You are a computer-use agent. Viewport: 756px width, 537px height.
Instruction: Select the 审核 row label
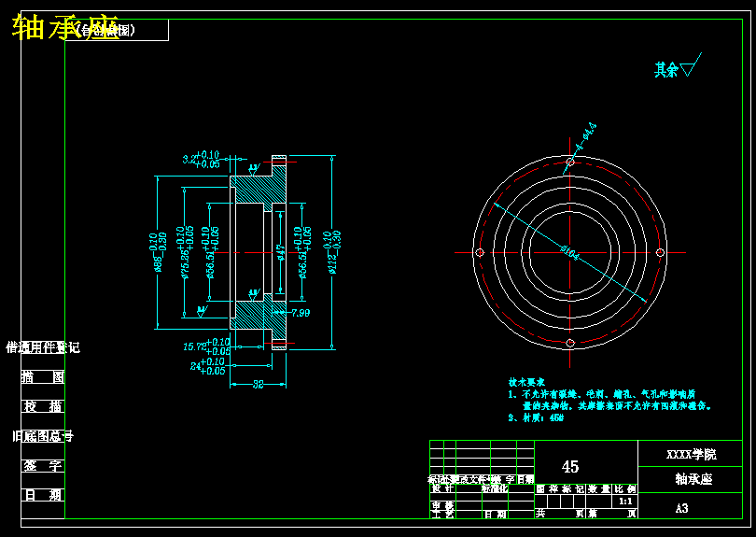[442, 504]
